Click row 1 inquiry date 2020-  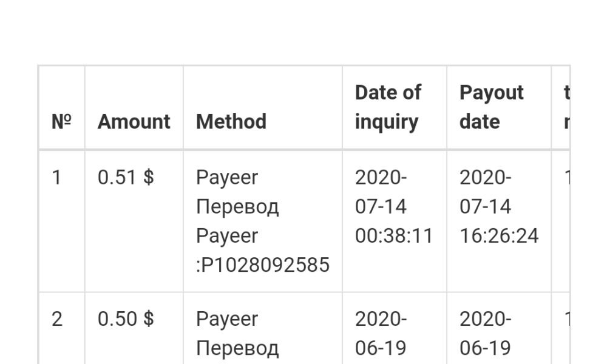pyautogui.click(x=381, y=178)
